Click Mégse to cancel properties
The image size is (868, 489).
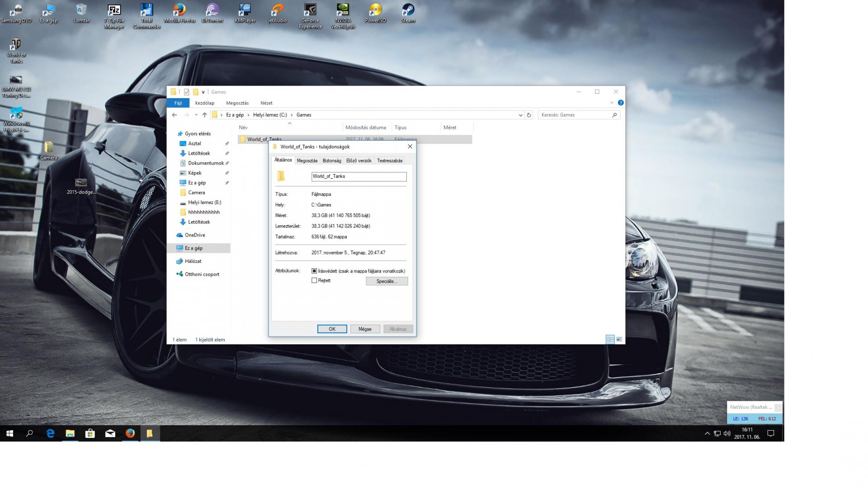tap(365, 329)
